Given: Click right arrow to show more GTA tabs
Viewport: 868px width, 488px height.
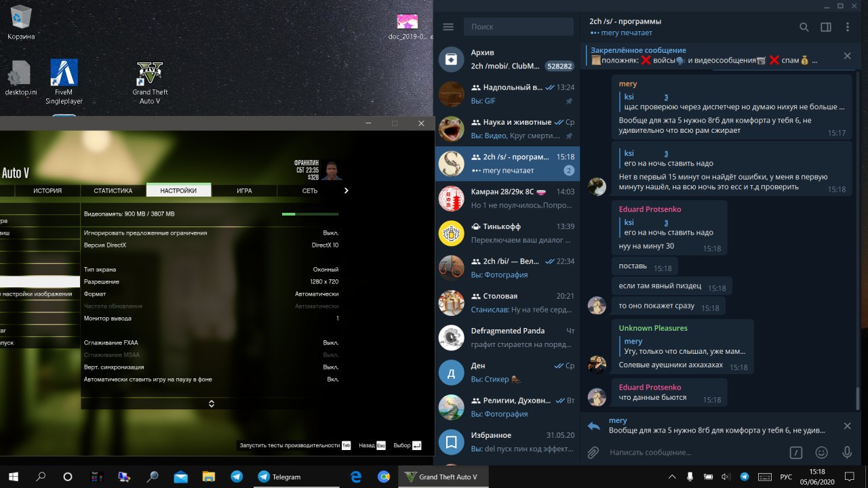Looking at the screenshot, I should click(x=347, y=190).
